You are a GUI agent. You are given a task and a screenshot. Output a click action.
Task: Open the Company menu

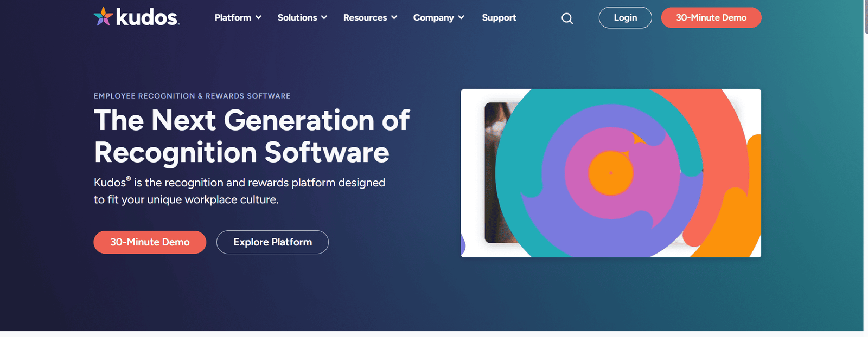[439, 17]
